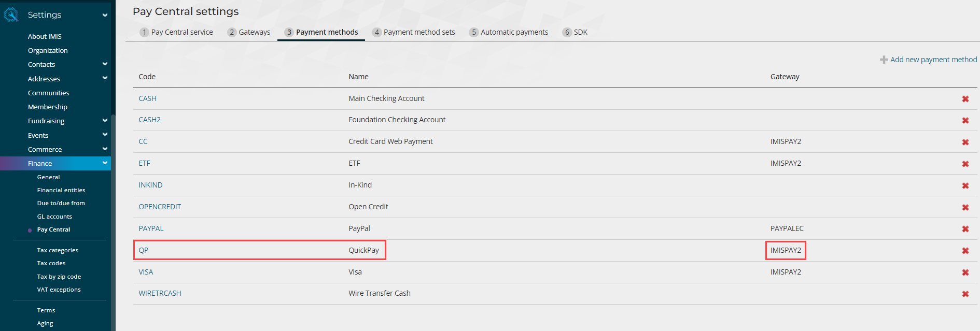Image resolution: width=980 pixels, height=331 pixels.
Task: Remove the PAYPAL payment method
Action: [965, 229]
